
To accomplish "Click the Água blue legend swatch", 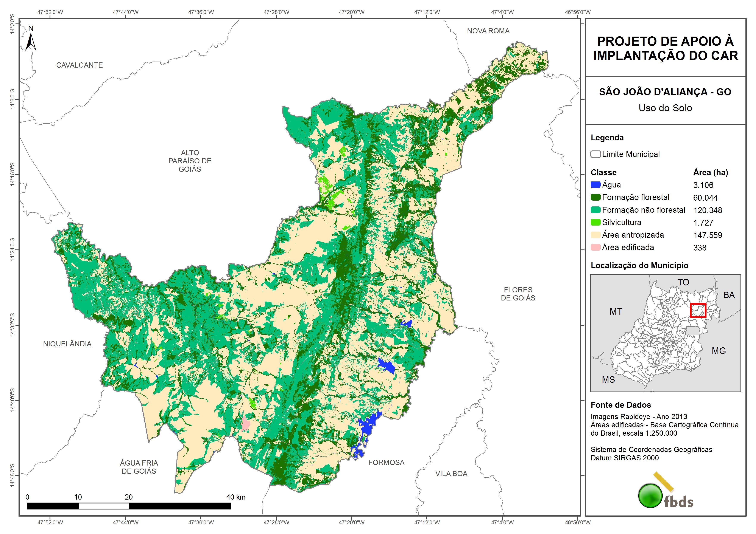I will point(595,185).
